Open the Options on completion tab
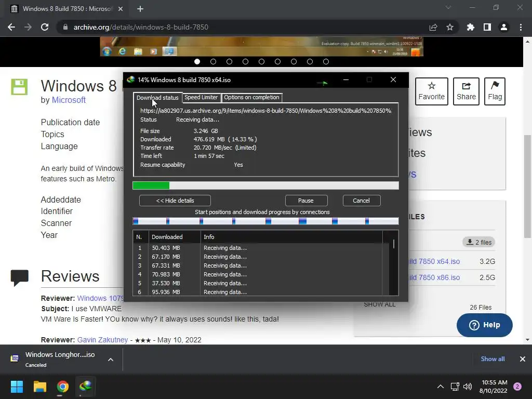Screen dimensions: 532x399 [251, 97]
